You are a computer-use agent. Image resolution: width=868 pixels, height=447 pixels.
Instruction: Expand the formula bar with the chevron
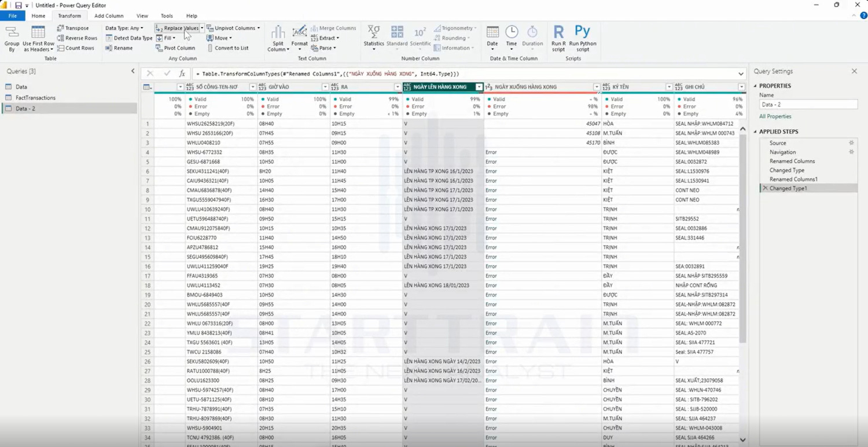tap(741, 74)
